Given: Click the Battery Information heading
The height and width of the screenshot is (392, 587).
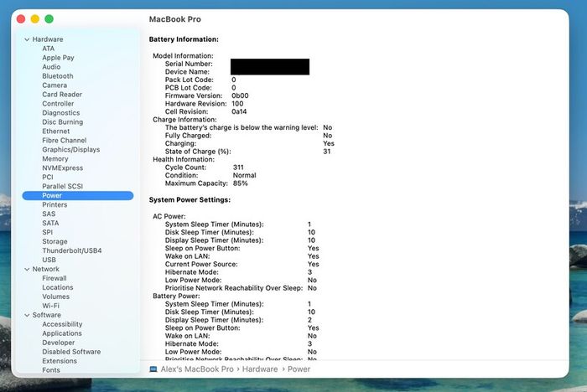Looking at the screenshot, I should click(184, 39).
